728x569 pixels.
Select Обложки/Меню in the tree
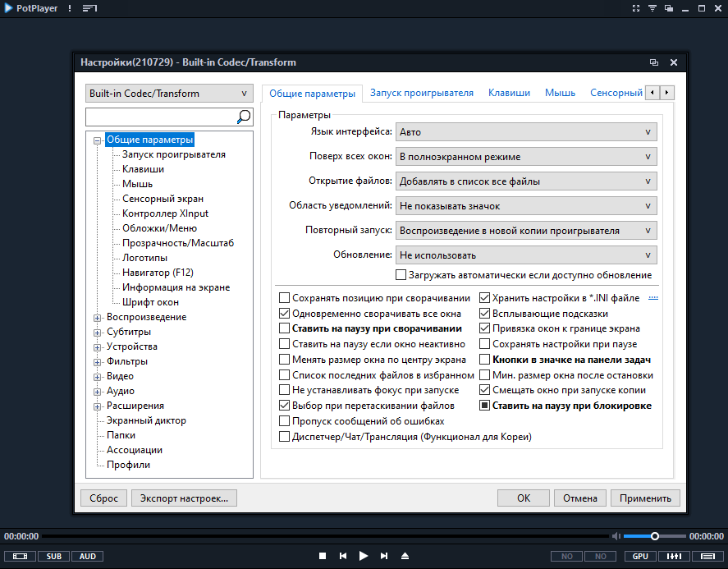[x=160, y=228]
